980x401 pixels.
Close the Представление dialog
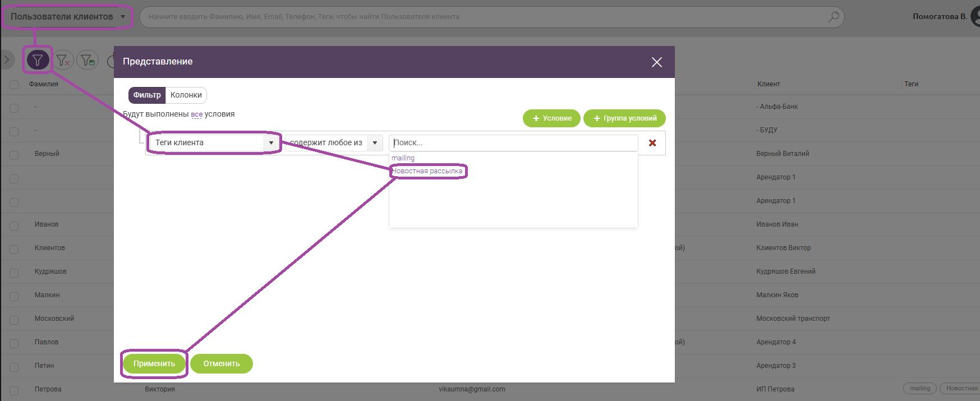[656, 62]
